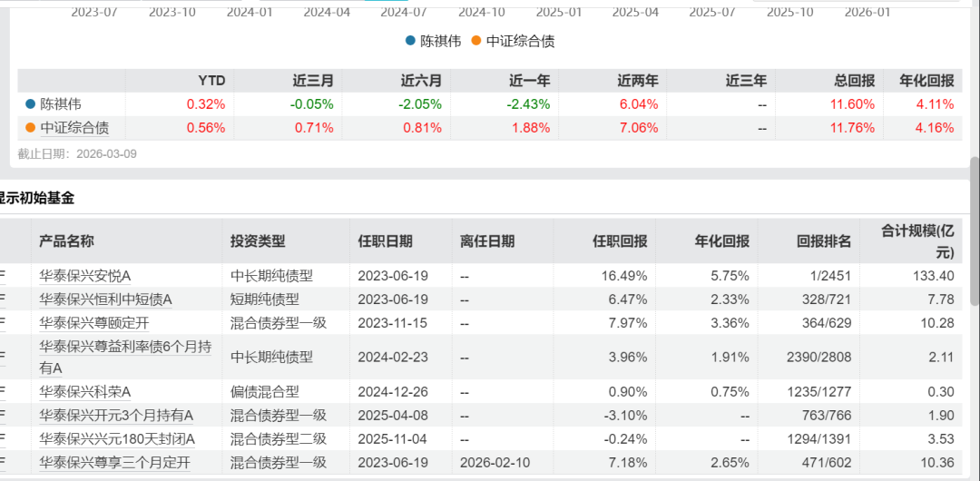Select 中证综合债 年化回报 value 4.16%
Viewport: 980px width, 481px height.
[935, 128]
